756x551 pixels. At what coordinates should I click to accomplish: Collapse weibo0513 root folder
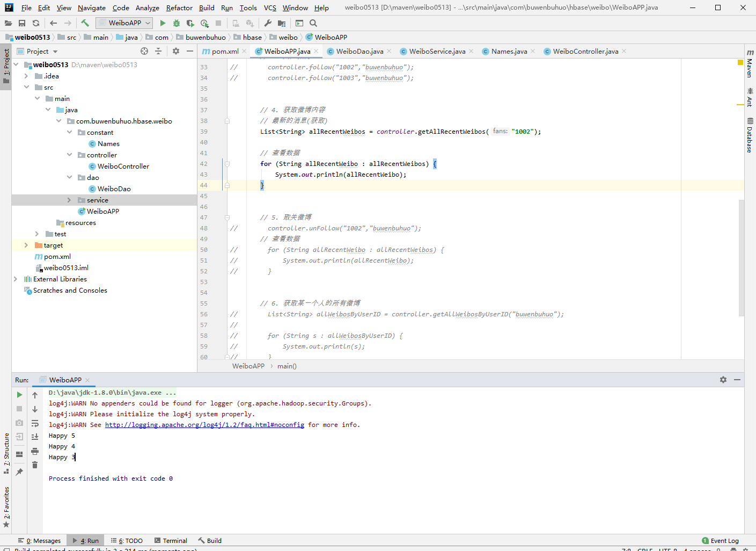coord(16,64)
